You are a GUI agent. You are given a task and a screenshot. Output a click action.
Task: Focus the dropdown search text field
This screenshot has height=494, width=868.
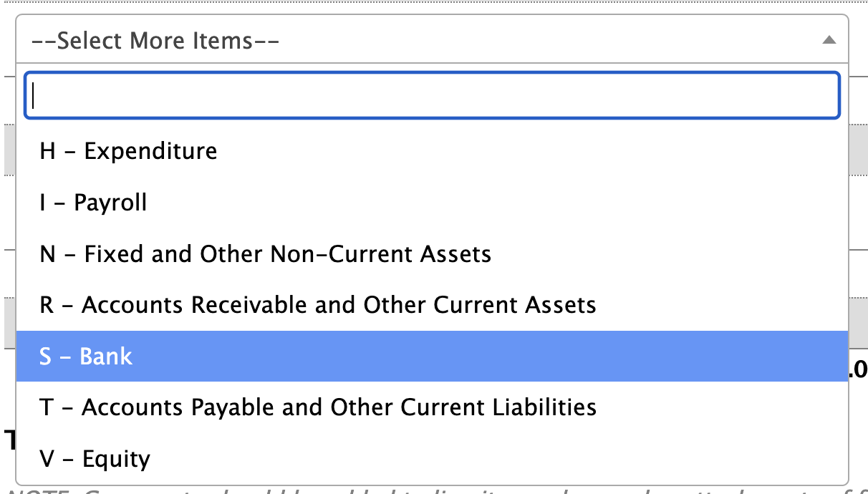[432, 95]
